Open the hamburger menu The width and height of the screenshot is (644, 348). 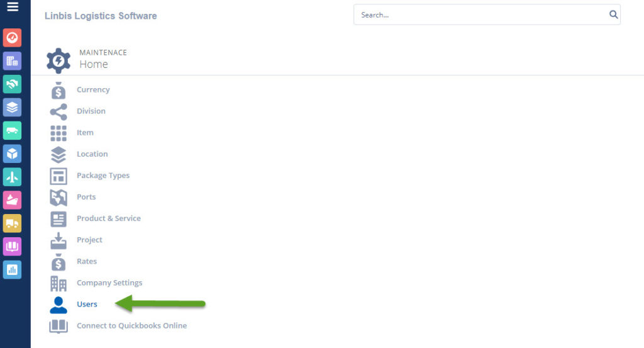[x=13, y=6]
